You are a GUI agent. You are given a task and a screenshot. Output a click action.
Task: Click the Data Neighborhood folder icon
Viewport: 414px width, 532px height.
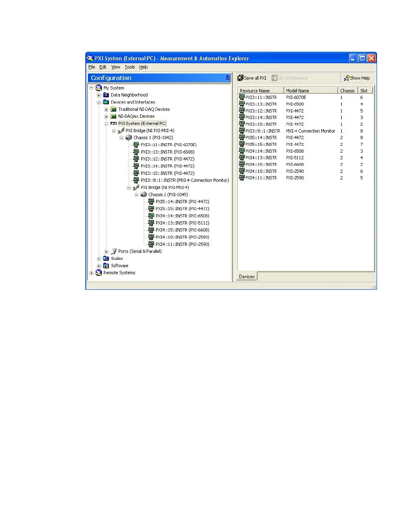point(106,95)
